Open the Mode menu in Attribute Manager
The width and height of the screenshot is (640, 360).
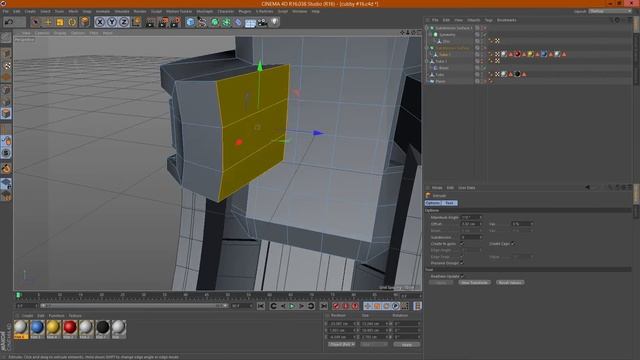click(437, 188)
